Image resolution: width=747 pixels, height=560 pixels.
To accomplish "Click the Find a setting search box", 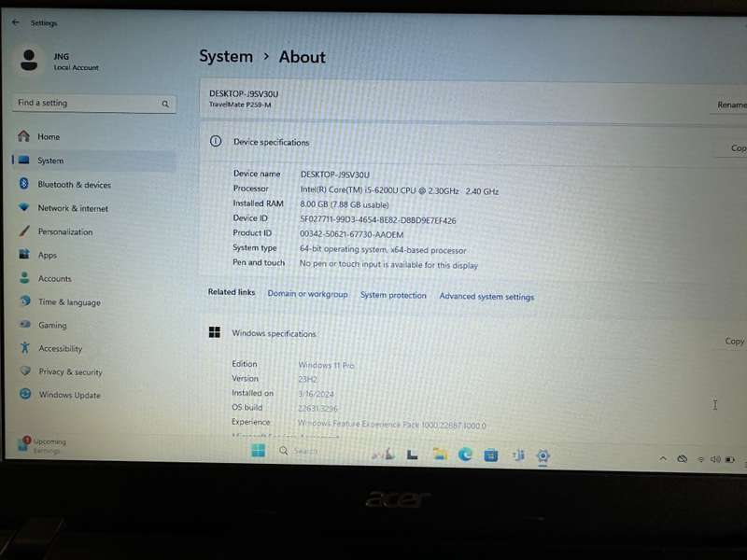I will pyautogui.click(x=94, y=104).
